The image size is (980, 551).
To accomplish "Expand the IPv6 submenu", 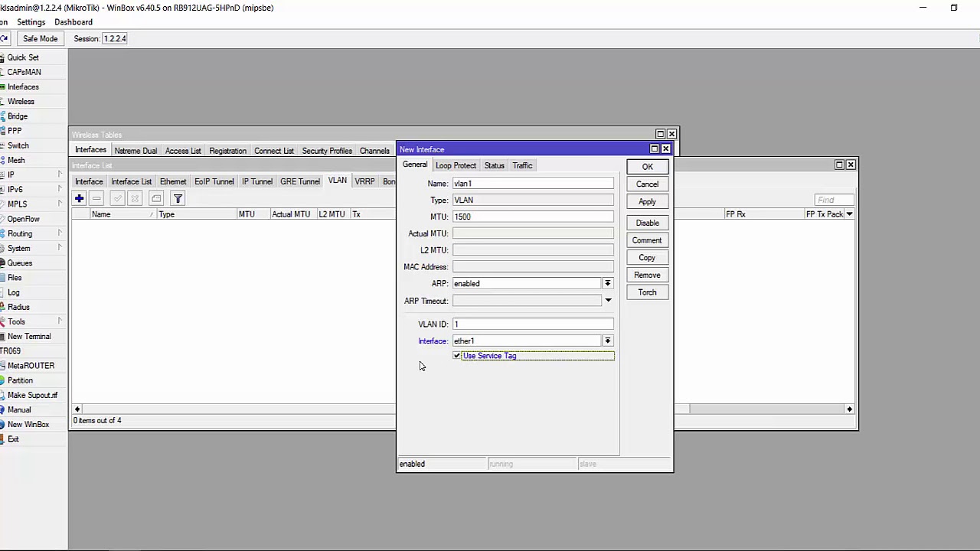I will coord(60,189).
